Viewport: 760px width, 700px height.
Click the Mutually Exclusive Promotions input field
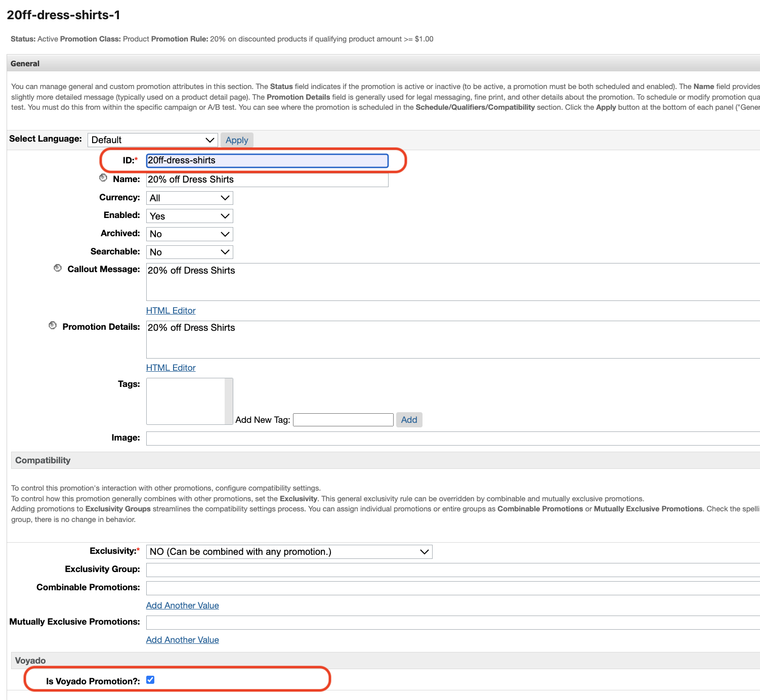453,623
